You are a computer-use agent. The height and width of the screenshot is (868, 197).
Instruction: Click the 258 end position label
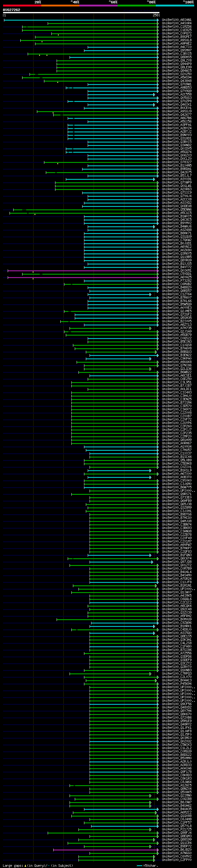155,15
